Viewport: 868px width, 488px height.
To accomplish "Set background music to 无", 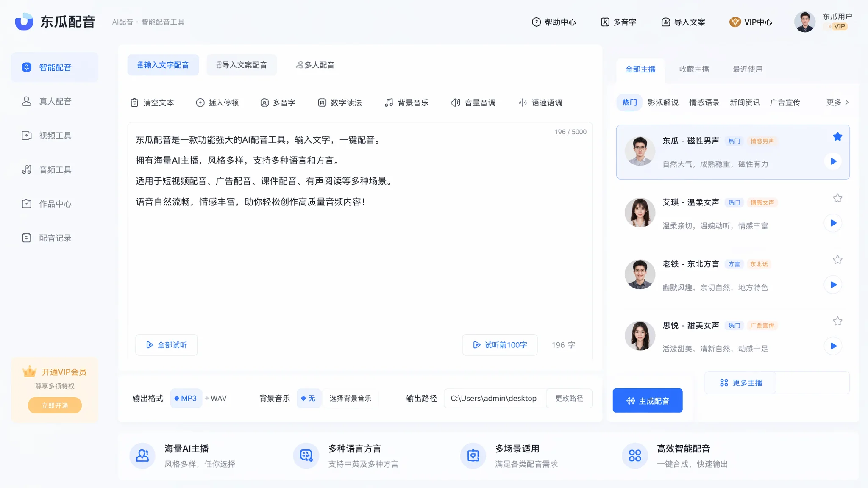I will click(x=309, y=398).
